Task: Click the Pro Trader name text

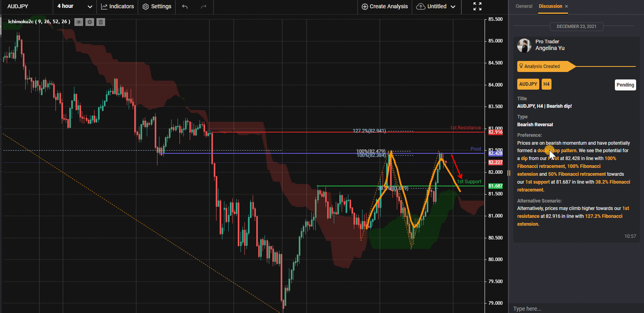Action: 547,42
